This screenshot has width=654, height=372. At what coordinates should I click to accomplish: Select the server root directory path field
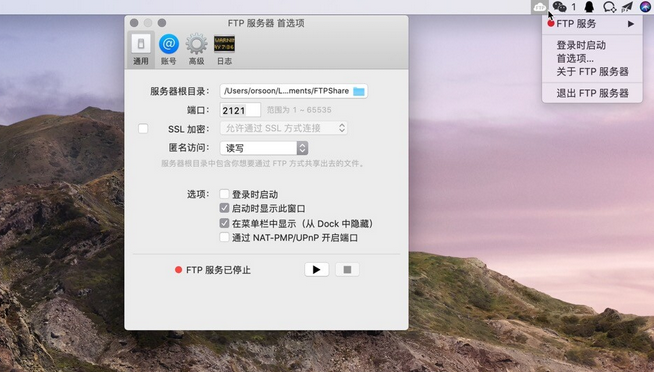coord(294,91)
